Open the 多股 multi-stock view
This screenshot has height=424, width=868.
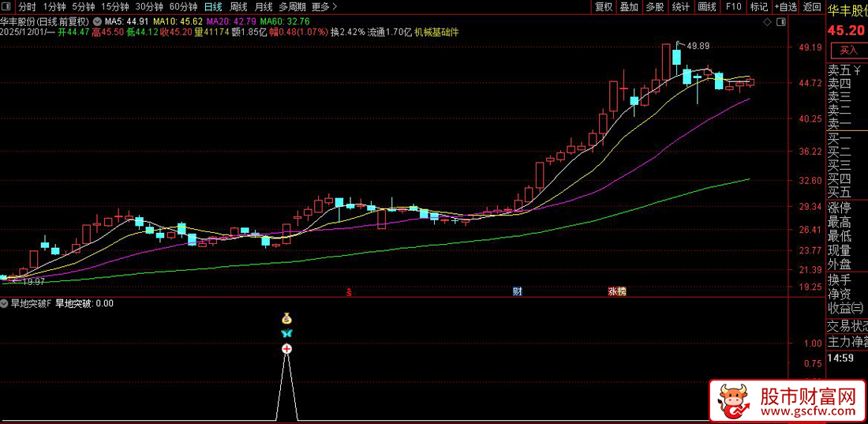655,7
